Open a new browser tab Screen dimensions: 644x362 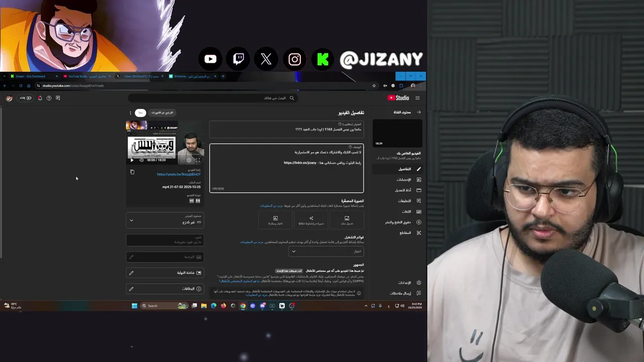(223, 76)
